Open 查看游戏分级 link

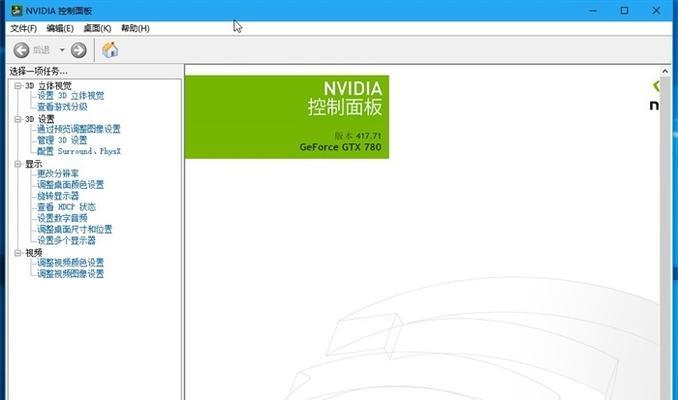(x=62, y=106)
